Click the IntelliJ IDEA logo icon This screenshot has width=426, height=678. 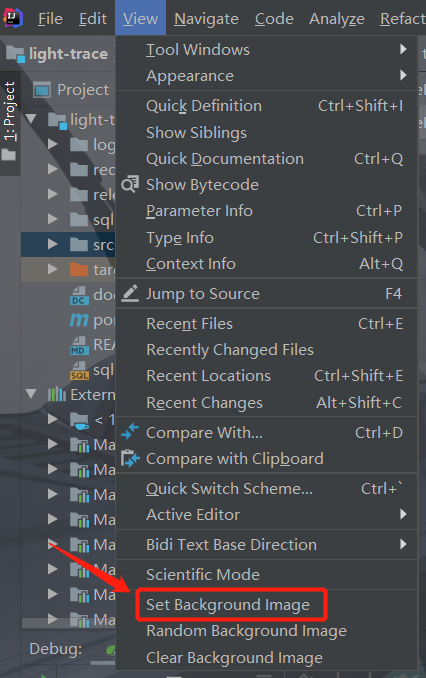[x=12, y=18]
